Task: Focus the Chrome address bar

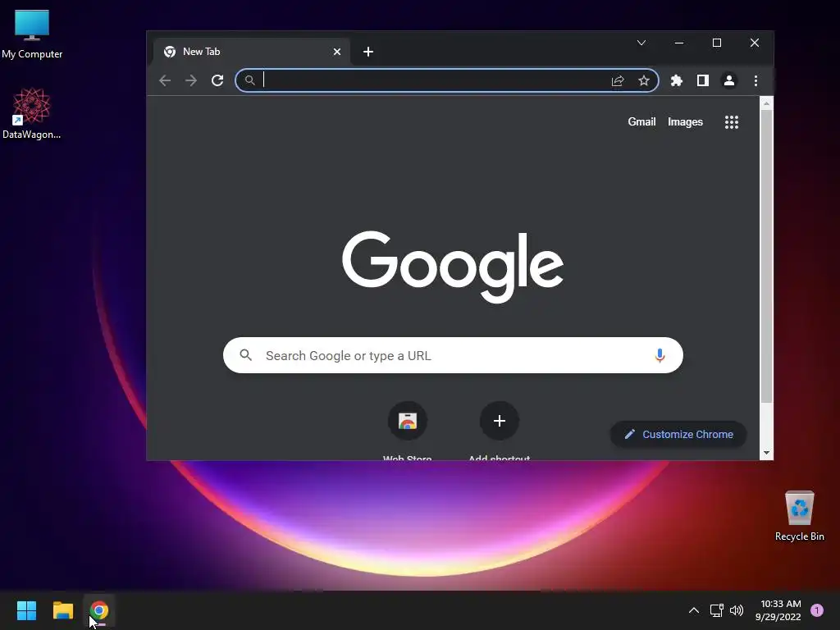Action: tap(447, 80)
